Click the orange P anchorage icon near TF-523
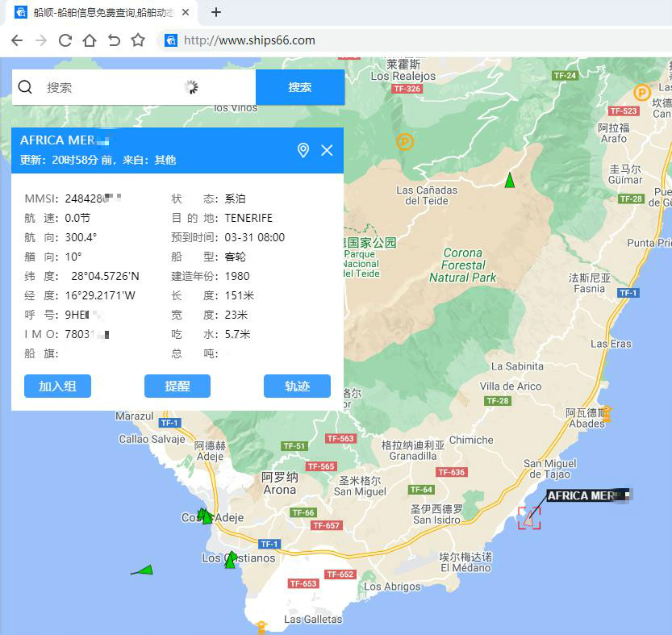This screenshot has height=635, width=672. point(641,92)
